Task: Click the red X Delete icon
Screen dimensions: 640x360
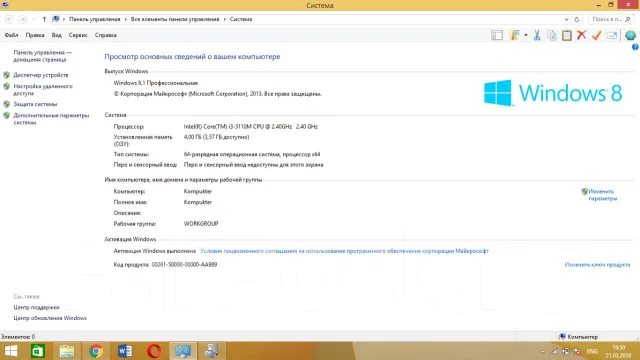Action: point(582,36)
